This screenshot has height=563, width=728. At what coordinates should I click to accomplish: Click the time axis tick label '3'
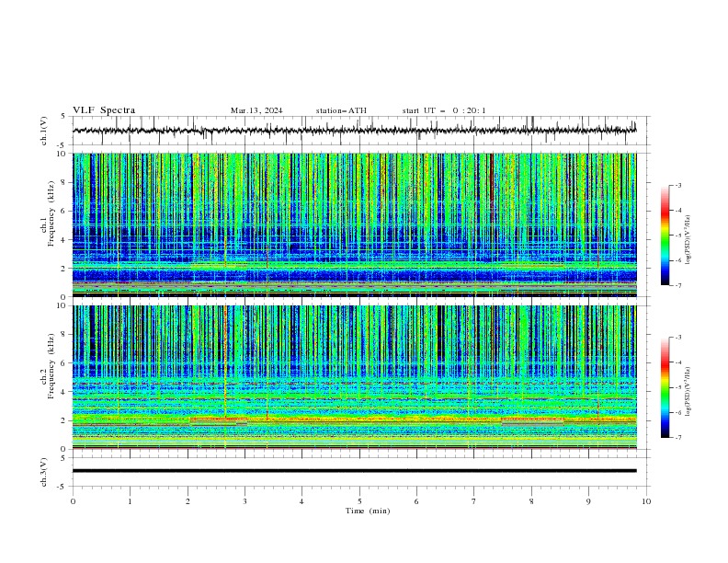point(245,501)
